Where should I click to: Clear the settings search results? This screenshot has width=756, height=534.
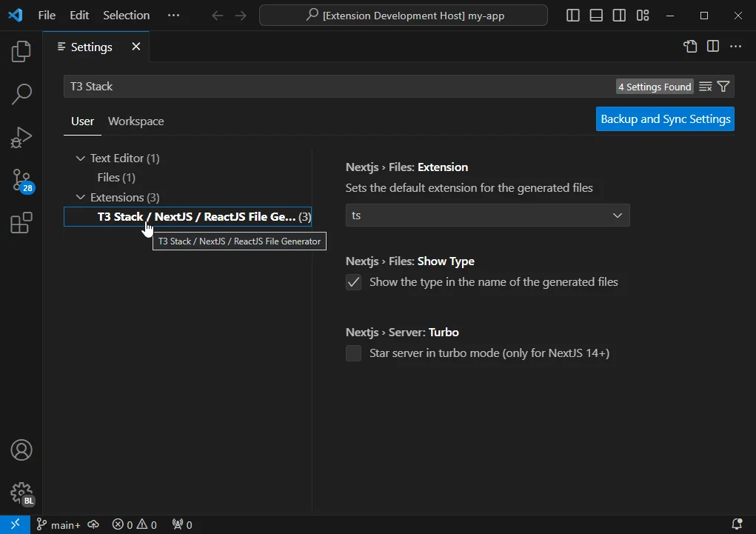pos(704,86)
